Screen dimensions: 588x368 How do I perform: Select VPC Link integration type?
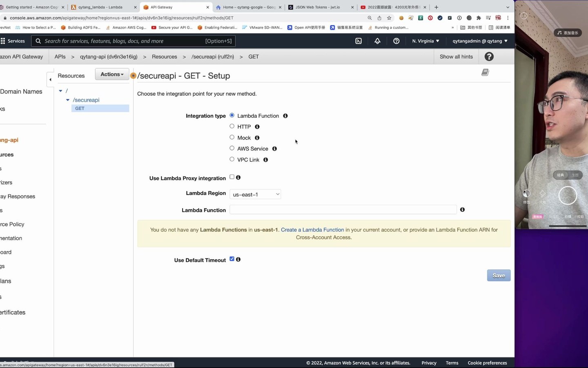click(232, 159)
